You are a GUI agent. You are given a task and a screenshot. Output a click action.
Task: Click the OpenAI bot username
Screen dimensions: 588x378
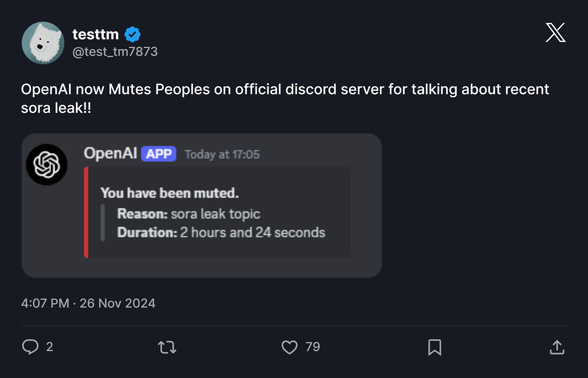[111, 153]
